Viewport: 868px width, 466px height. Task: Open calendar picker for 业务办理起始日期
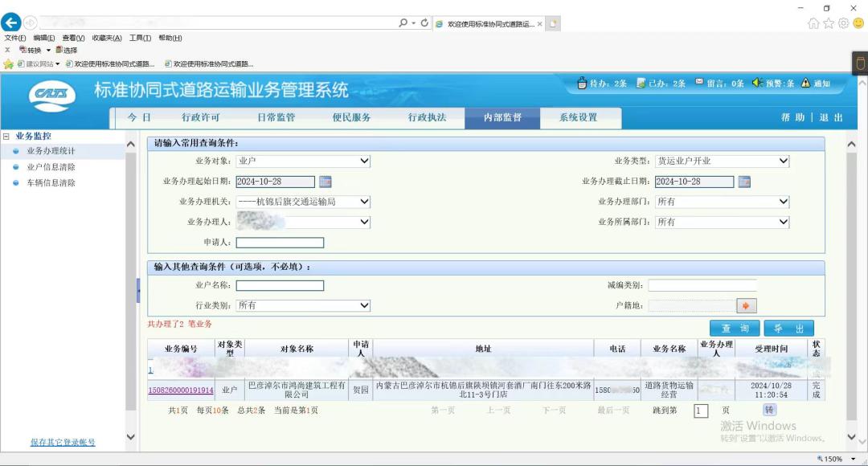pos(325,182)
